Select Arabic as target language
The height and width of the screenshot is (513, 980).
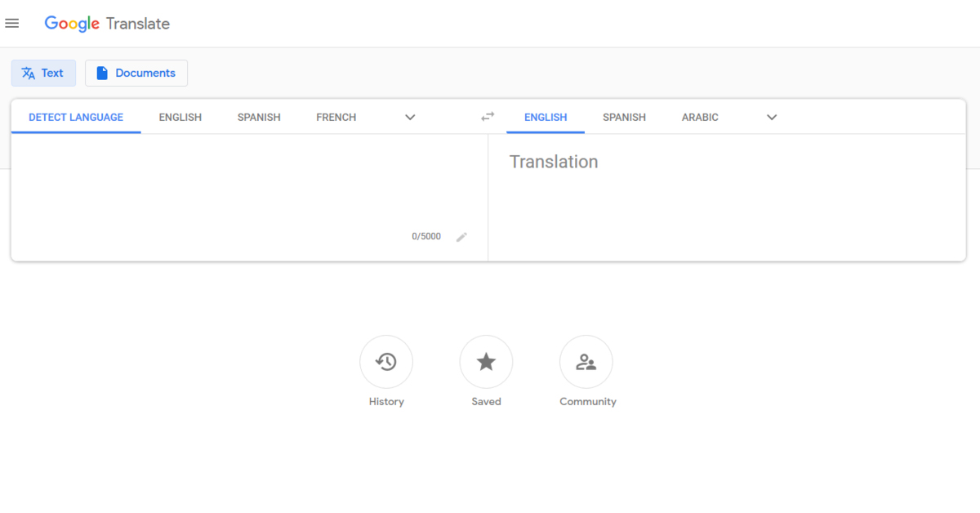coord(700,117)
